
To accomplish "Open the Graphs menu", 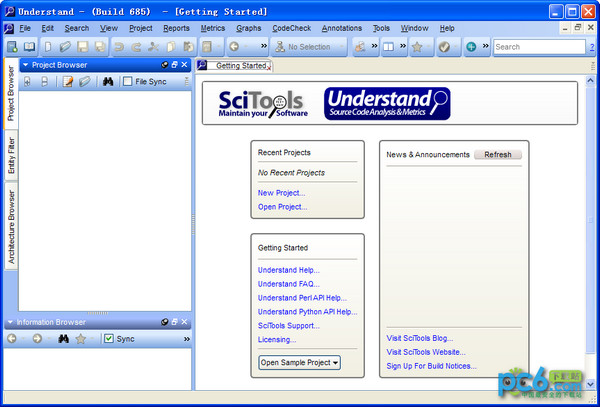I will pyautogui.click(x=249, y=28).
